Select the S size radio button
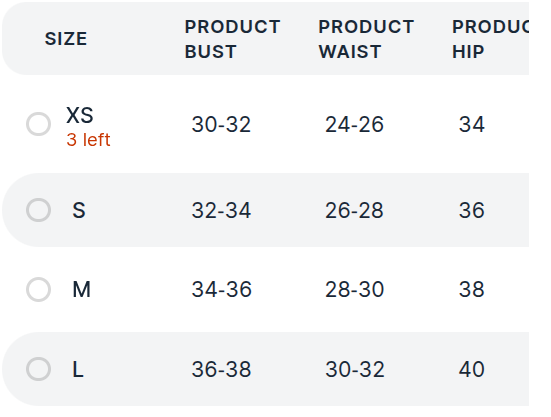 pyautogui.click(x=38, y=210)
